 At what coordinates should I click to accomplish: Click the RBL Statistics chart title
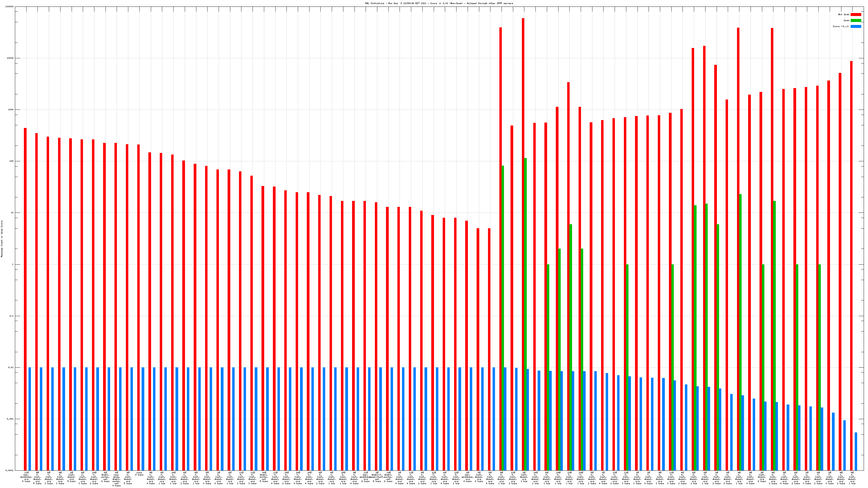click(x=439, y=3)
